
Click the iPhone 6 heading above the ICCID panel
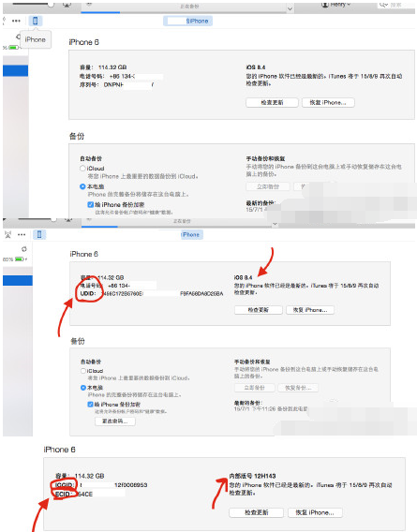click(x=59, y=450)
